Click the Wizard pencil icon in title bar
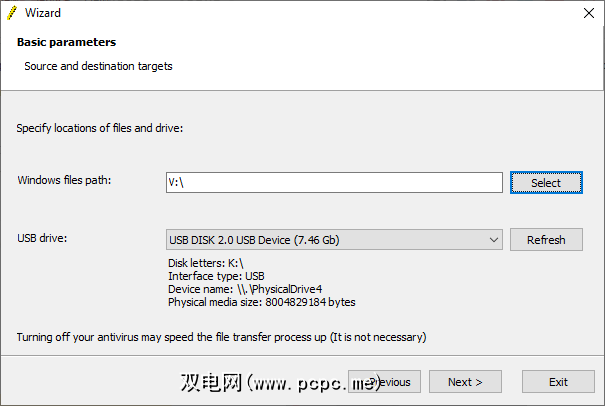 click(x=13, y=15)
